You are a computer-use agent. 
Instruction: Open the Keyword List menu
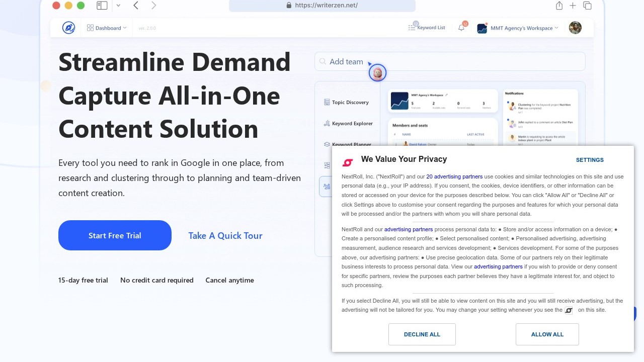tap(427, 28)
